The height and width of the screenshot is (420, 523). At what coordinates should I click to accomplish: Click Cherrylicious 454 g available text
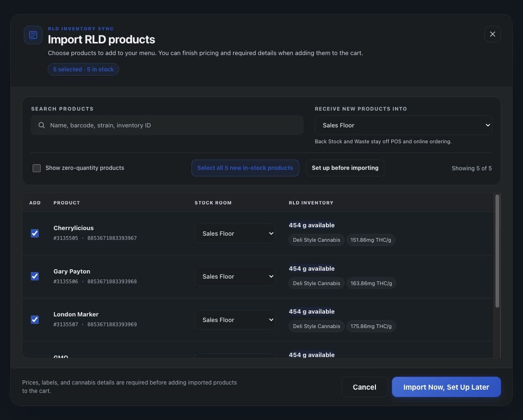[311, 225]
